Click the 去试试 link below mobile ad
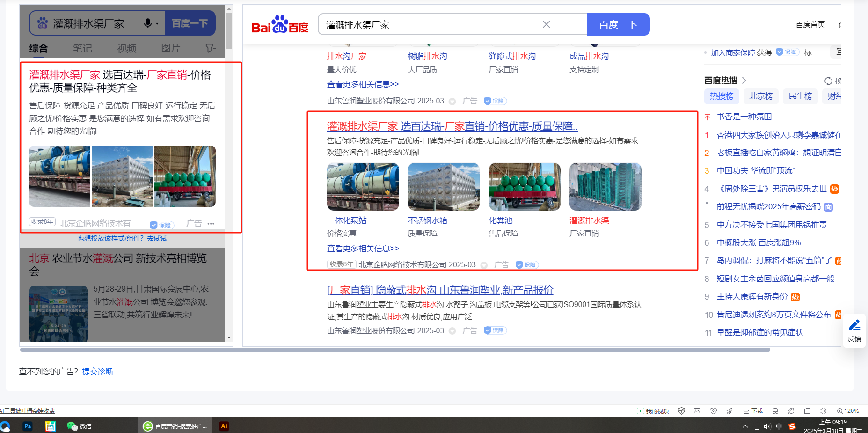This screenshot has height=433, width=868. point(157,239)
